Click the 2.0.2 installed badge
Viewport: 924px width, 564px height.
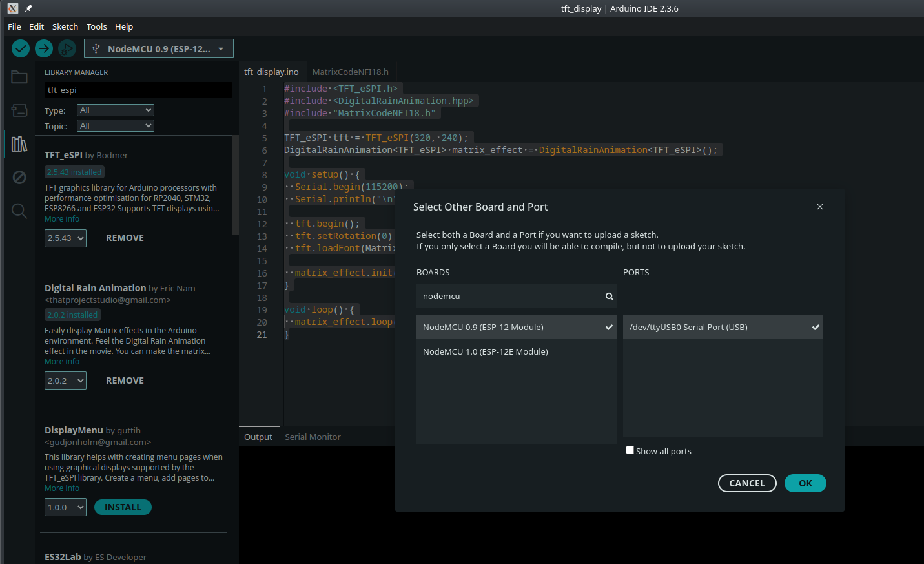tap(72, 315)
